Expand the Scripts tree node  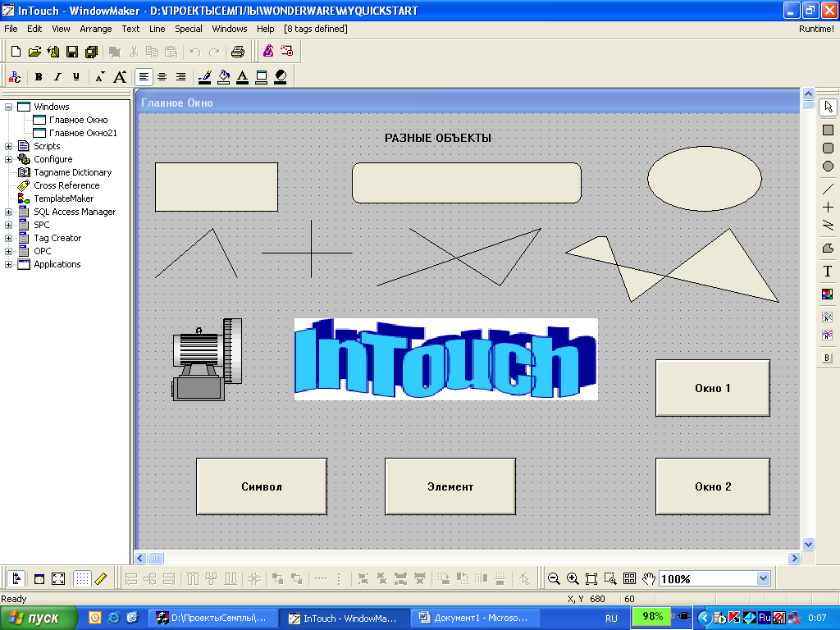click(x=8, y=146)
